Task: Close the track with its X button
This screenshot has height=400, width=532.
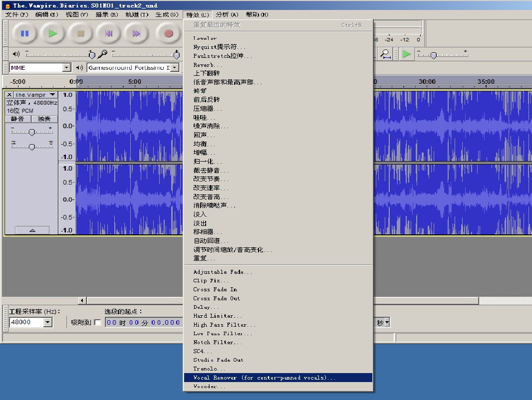Action: click(9, 95)
